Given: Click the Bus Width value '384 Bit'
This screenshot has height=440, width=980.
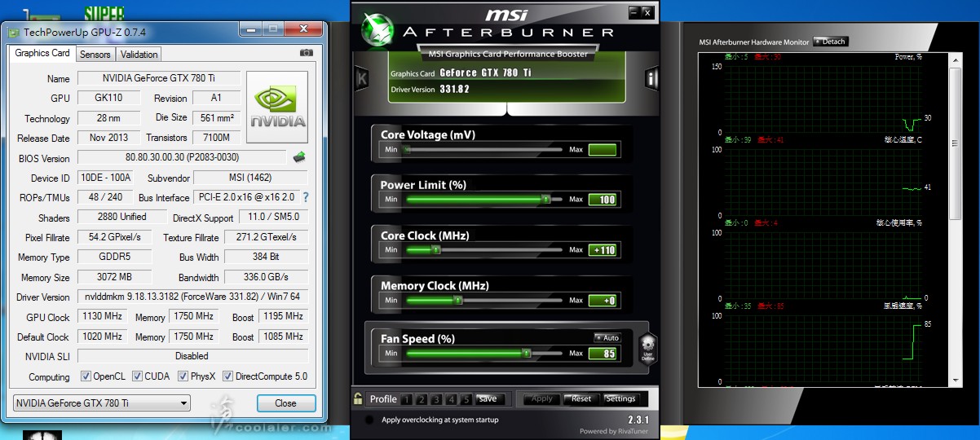Looking at the screenshot, I should [x=267, y=257].
